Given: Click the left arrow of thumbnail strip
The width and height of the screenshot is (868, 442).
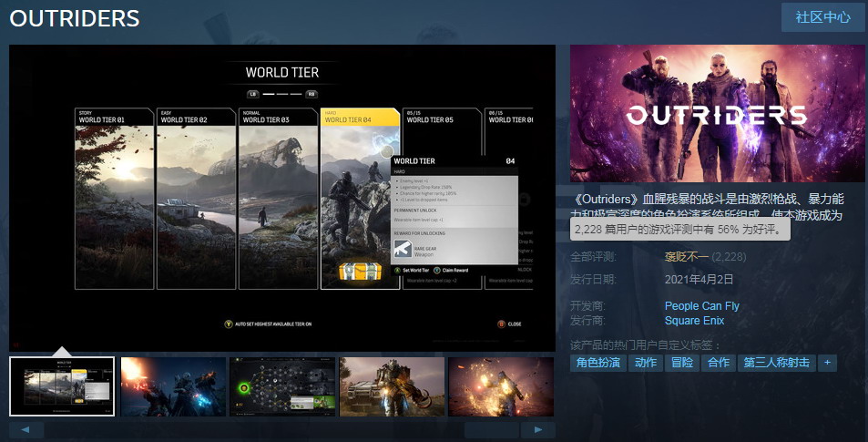Looking at the screenshot, I should (26, 430).
